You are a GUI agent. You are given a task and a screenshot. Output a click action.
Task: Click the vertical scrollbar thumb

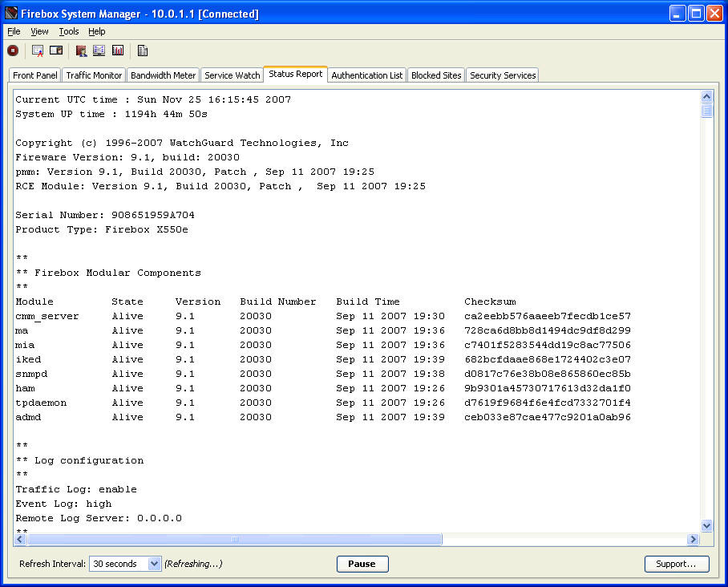pyautogui.click(x=706, y=111)
